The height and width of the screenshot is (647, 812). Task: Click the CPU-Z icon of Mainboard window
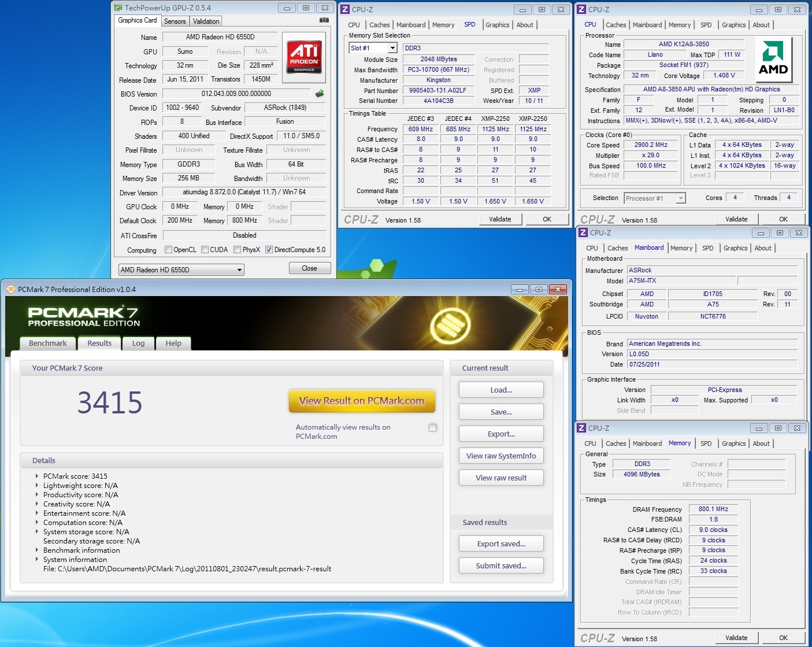point(583,233)
